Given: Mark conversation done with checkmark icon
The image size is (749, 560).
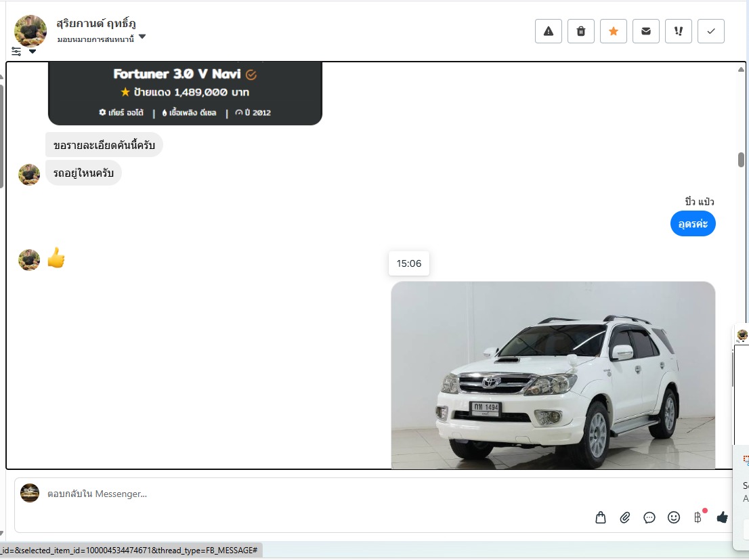Looking at the screenshot, I should pos(711,31).
